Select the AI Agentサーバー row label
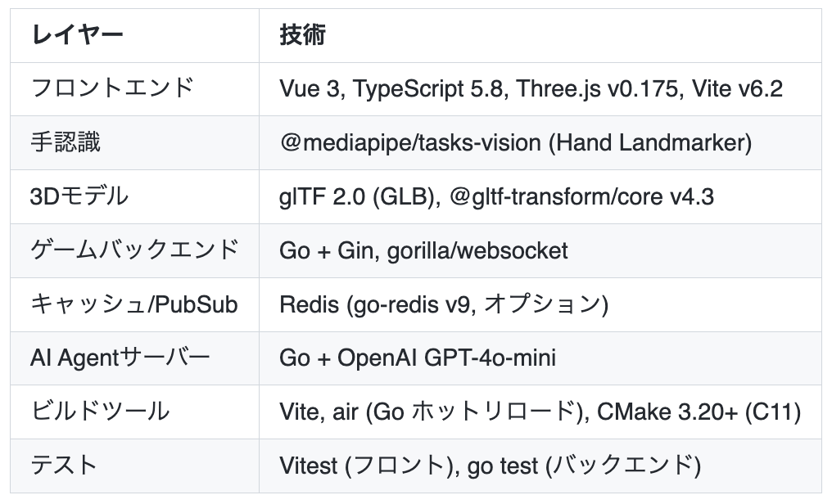The image size is (832, 504). click(120, 358)
